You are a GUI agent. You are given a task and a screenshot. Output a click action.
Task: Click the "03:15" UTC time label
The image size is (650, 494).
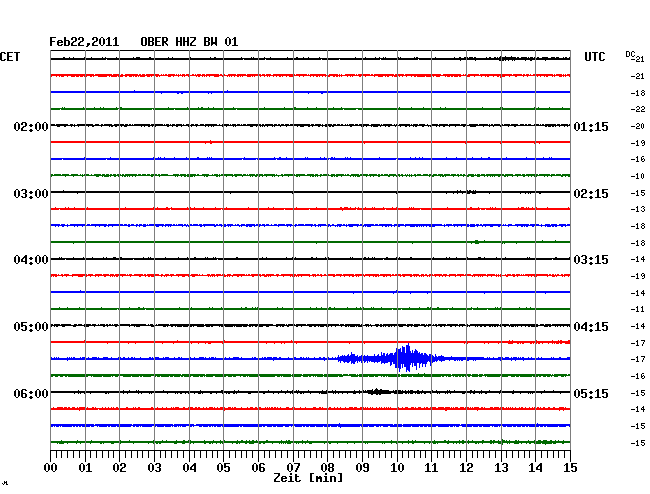coord(591,260)
